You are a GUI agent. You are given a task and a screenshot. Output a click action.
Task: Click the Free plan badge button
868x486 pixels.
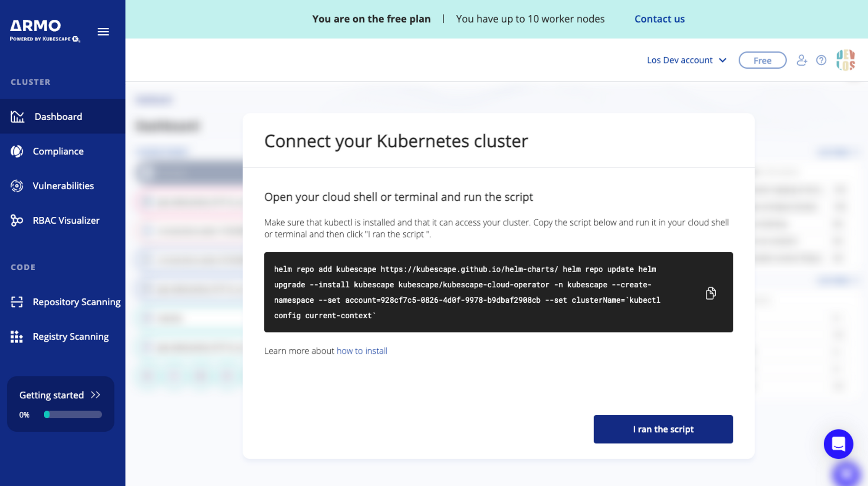(x=762, y=60)
